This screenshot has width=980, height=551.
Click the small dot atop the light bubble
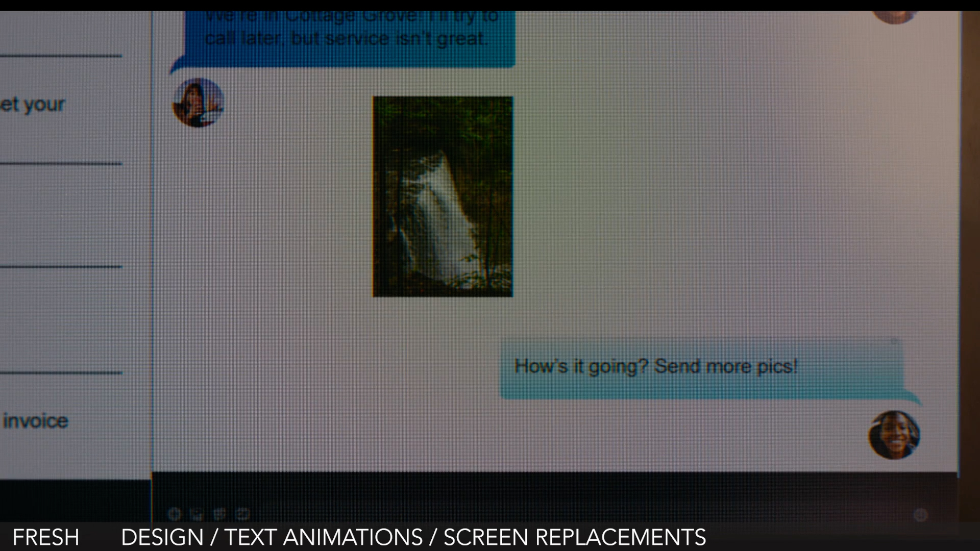point(894,341)
